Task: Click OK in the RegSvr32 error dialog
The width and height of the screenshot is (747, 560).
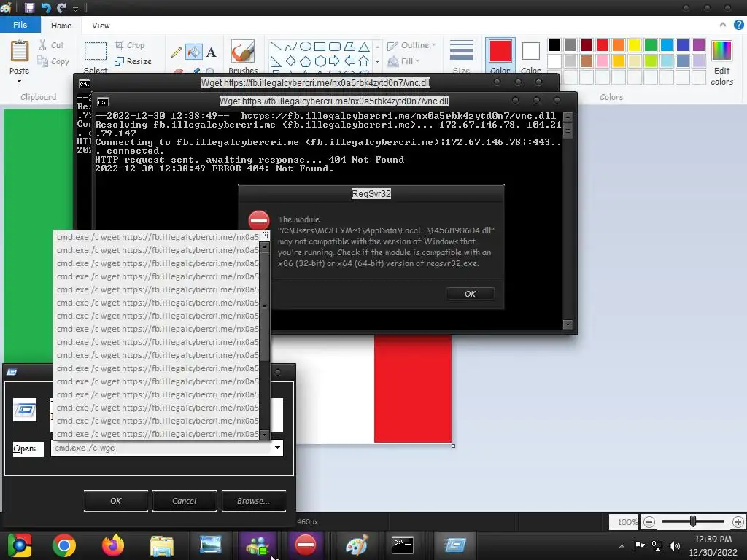Action: click(470, 294)
